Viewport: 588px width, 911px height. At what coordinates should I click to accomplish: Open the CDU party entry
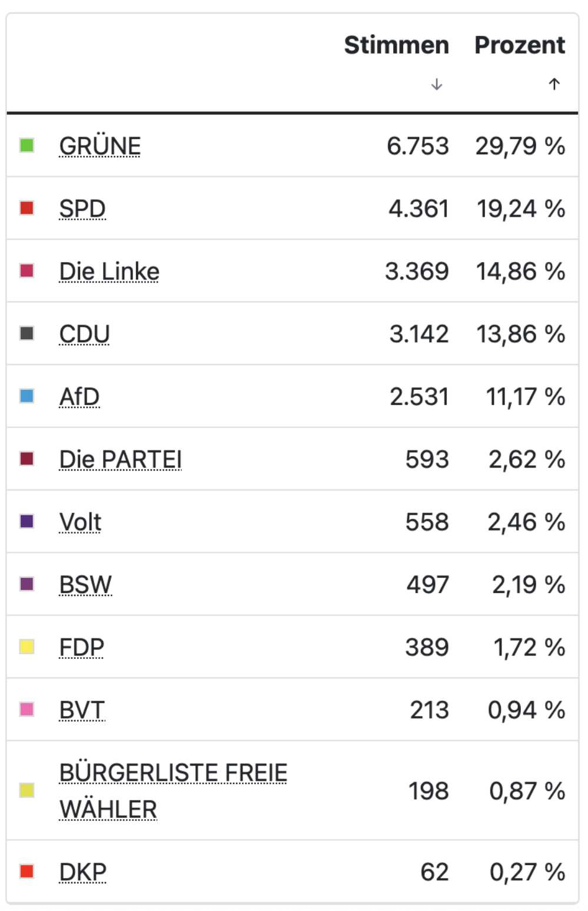85,334
